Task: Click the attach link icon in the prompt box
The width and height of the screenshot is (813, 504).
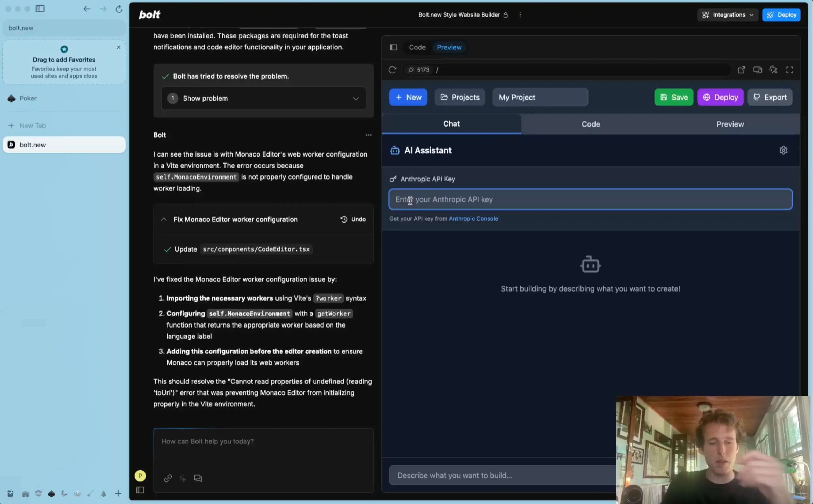Action: (168, 478)
